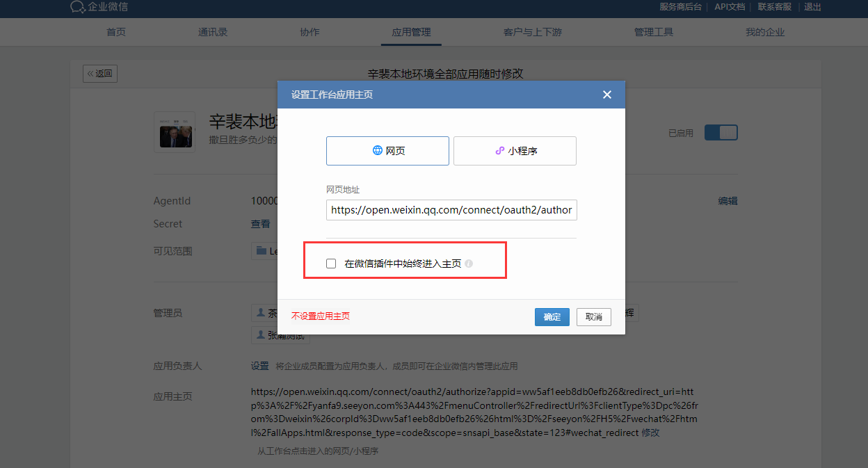Open the 我的企业 tab
This screenshot has height=468, width=868.
[765, 32]
